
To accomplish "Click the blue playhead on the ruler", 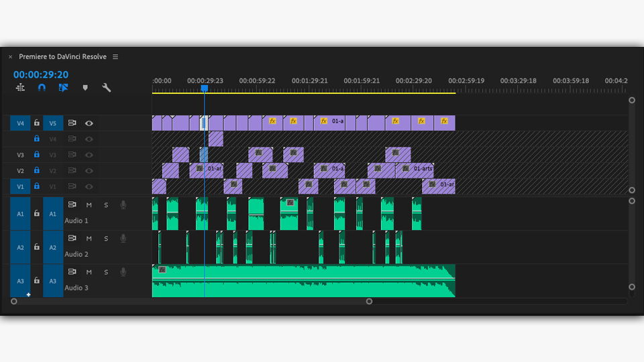I will point(204,88).
